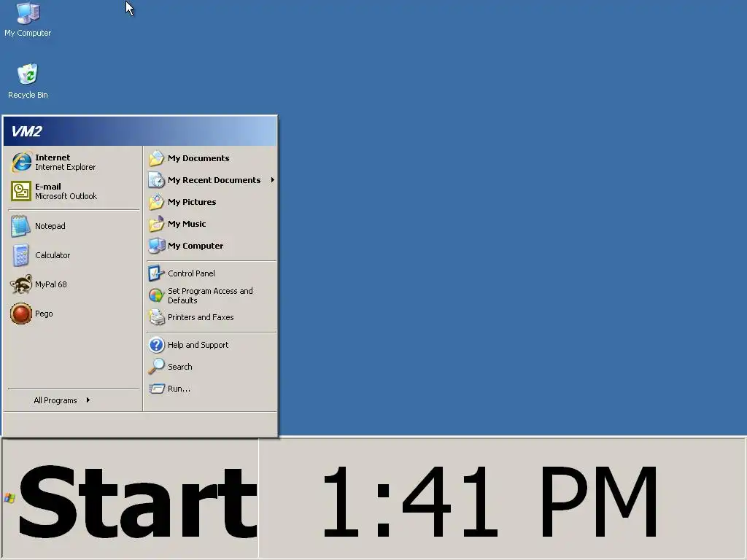The image size is (747, 560).
Task: Choose the Help and Support label
Action: click(x=198, y=345)
